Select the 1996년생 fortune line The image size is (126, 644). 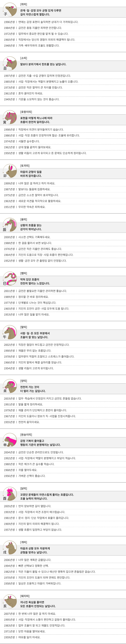click(41, 22)
